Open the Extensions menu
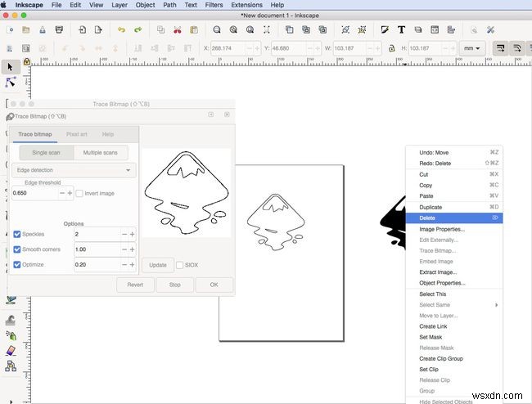The height and width of the screenshot is (404, 532). click(x=246, y=5)
